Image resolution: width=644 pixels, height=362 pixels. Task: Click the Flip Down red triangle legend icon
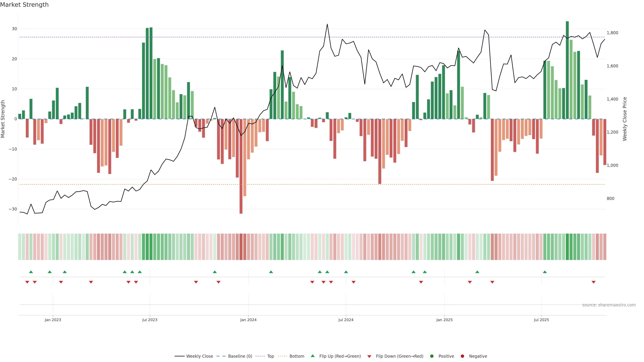point(369,356)
